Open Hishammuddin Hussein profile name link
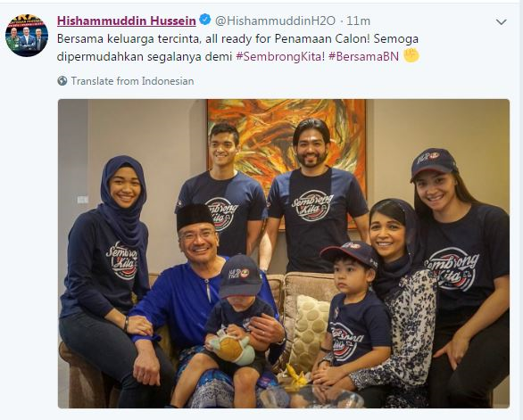523x420 pixels. click(x=127, y=21)
